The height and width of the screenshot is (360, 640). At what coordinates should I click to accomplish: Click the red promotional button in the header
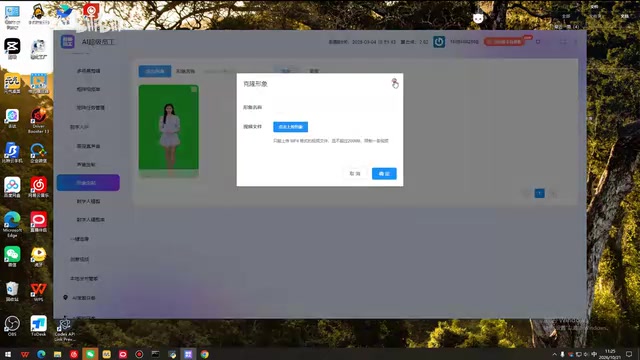(x=504, y=42)
